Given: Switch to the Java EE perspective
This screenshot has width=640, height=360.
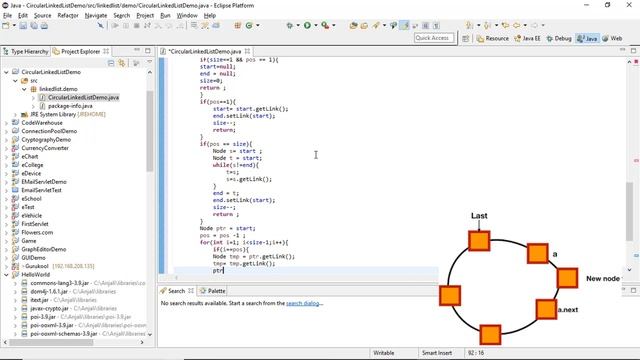Looking at the screenshot, I should click(x=527, y=38).
